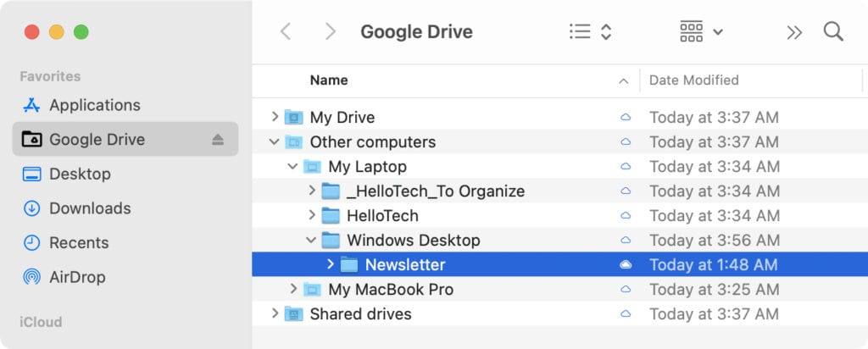This screenshot has width=868, height=349.
Task: Click the HelloTech folder icon
Action: pos(331,215)
